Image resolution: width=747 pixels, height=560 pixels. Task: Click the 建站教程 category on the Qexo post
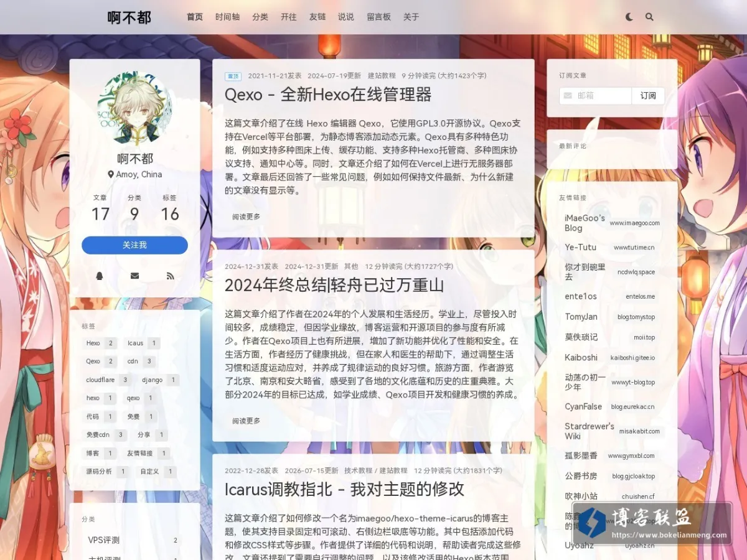coord(382,75)
